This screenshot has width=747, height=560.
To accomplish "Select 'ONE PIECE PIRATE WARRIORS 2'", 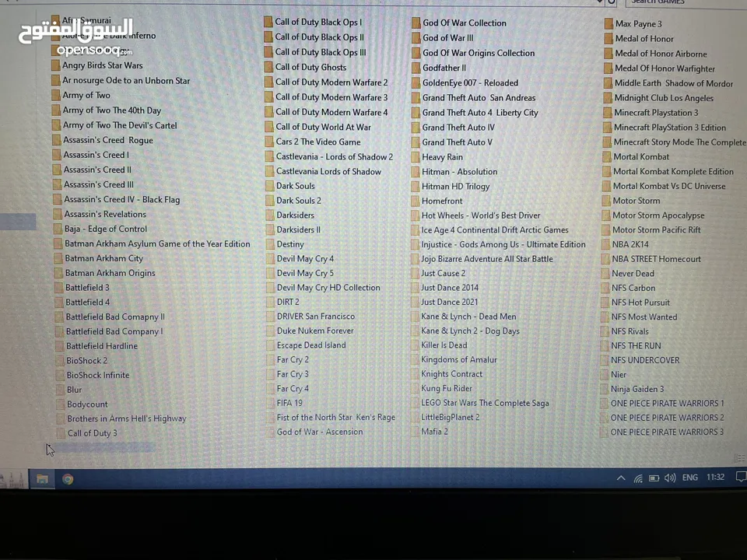I will [667, 418].
